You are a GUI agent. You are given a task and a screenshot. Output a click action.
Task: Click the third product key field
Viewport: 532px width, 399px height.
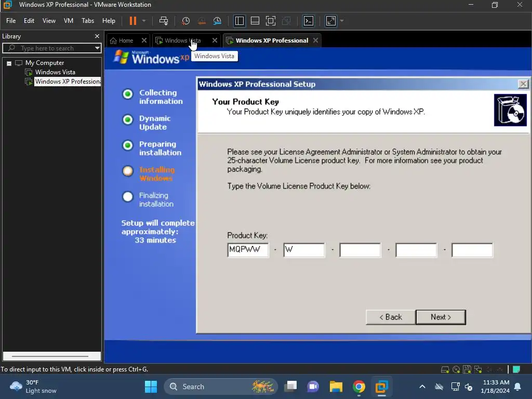pos(360,250)
